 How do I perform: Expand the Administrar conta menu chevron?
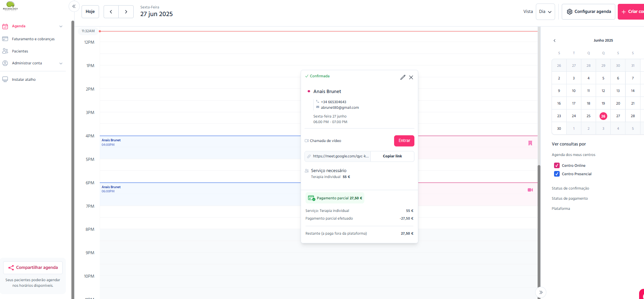pos(61,63)
